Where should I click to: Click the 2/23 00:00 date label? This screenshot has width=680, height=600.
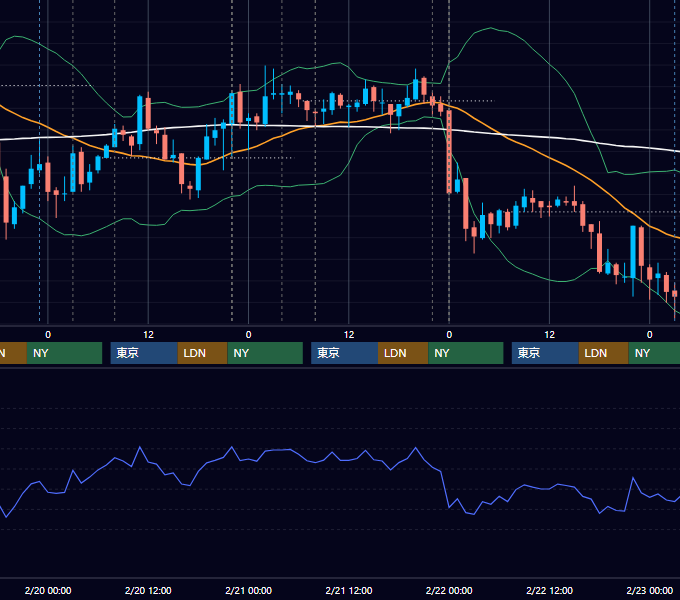click(x=650, y=590)
